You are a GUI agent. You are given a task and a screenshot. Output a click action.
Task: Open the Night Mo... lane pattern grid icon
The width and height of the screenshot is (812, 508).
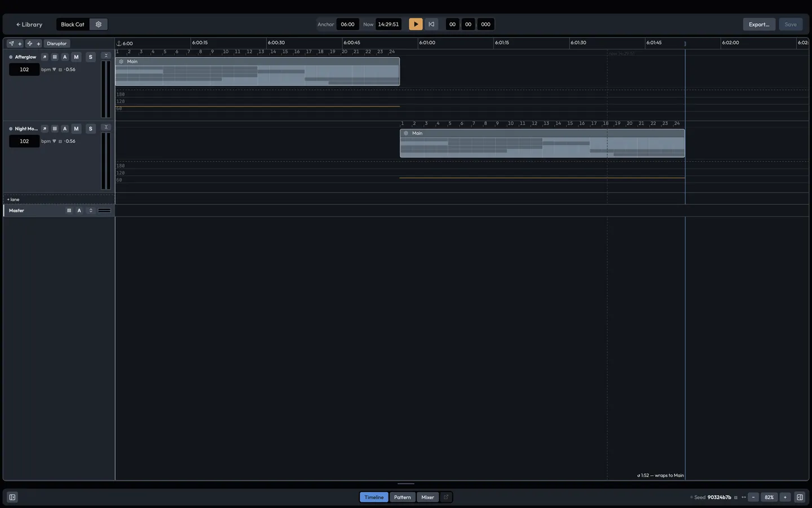pos(55,129)
